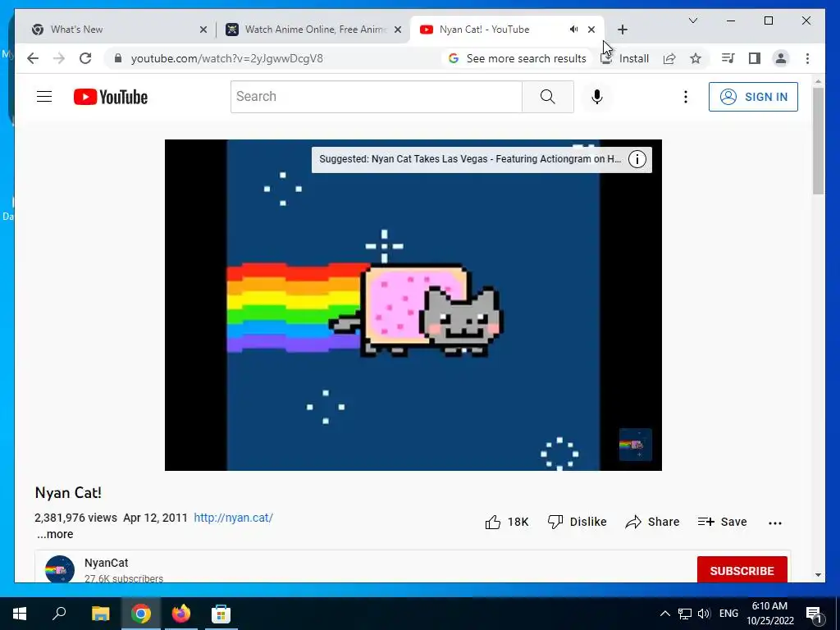Launch Firefox from taskbar

[x=180, y=614]
